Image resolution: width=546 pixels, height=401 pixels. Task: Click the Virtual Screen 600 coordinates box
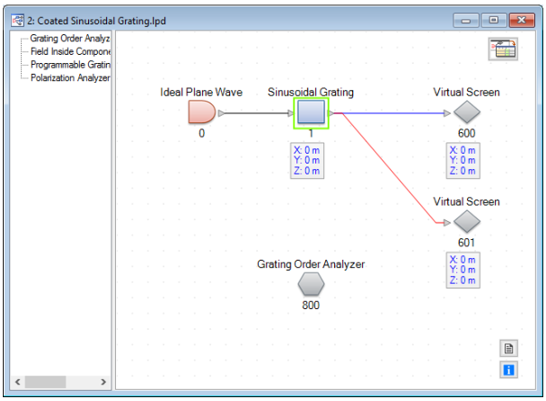coord(463,160)
